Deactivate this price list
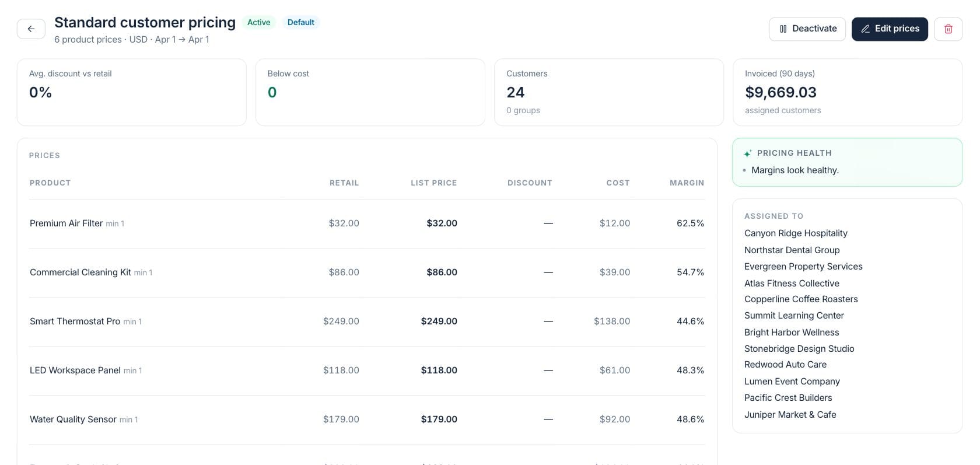 [807, 29]
